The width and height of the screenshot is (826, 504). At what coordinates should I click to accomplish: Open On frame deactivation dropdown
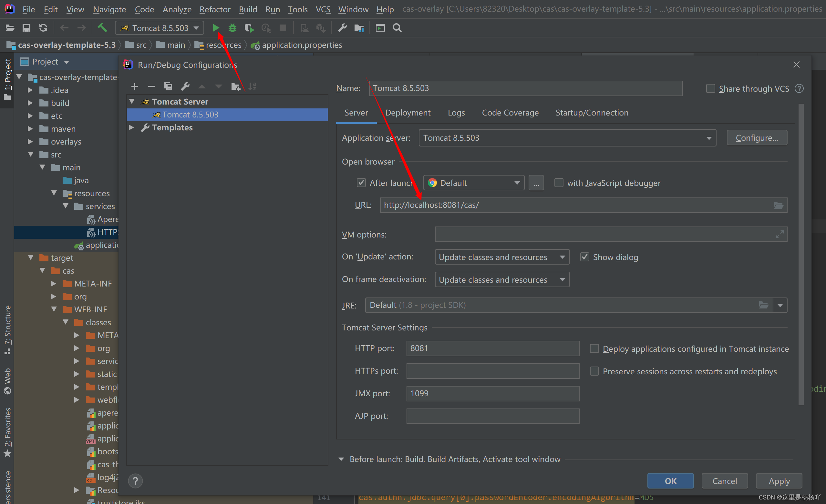[x=502, y=280]
